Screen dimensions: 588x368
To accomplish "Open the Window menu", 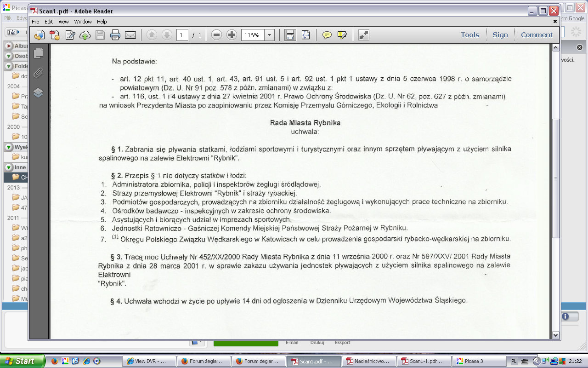I will tap(83, 22).
